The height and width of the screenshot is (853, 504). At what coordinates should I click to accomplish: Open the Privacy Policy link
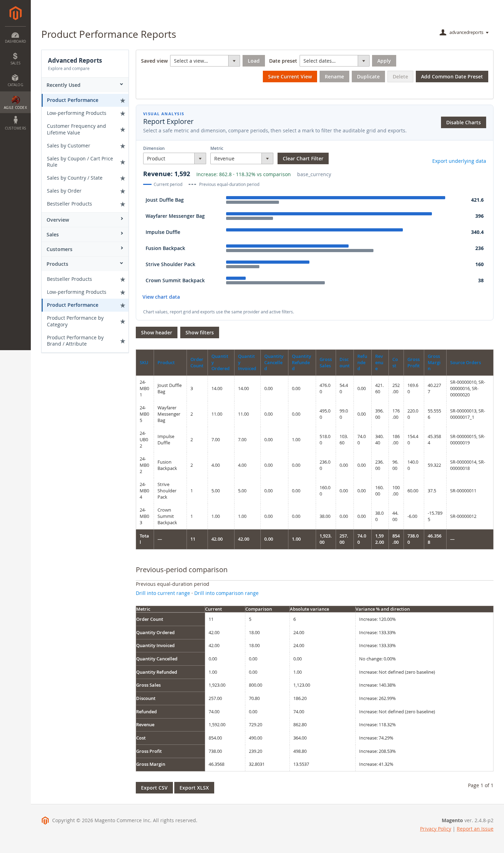(x=435, y=829)
